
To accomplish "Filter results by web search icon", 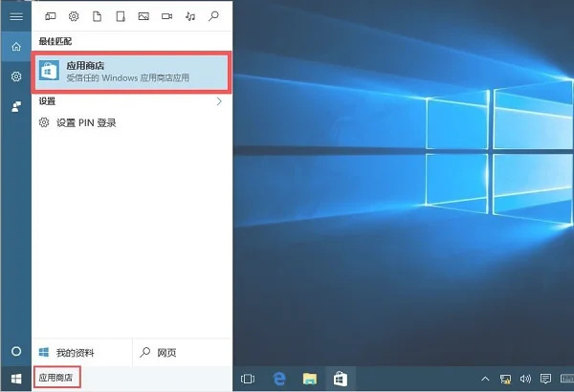I will (x=213, y=16).
